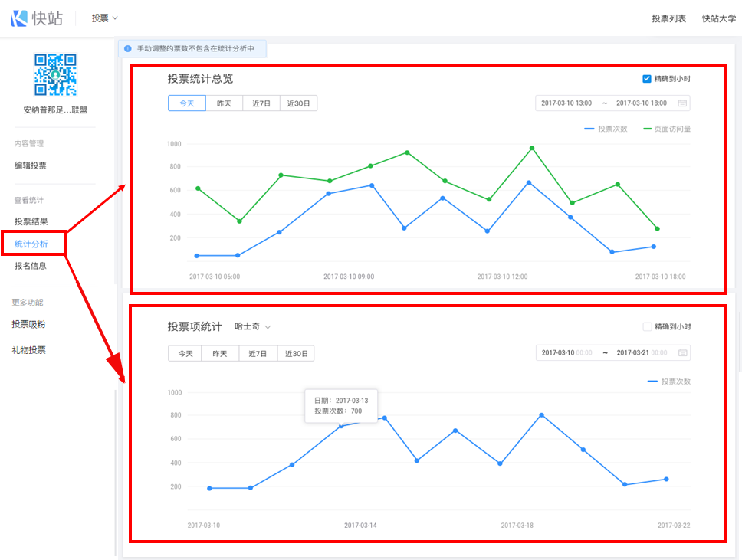Enable hourly precision in vote item statistics

(647, 326)
